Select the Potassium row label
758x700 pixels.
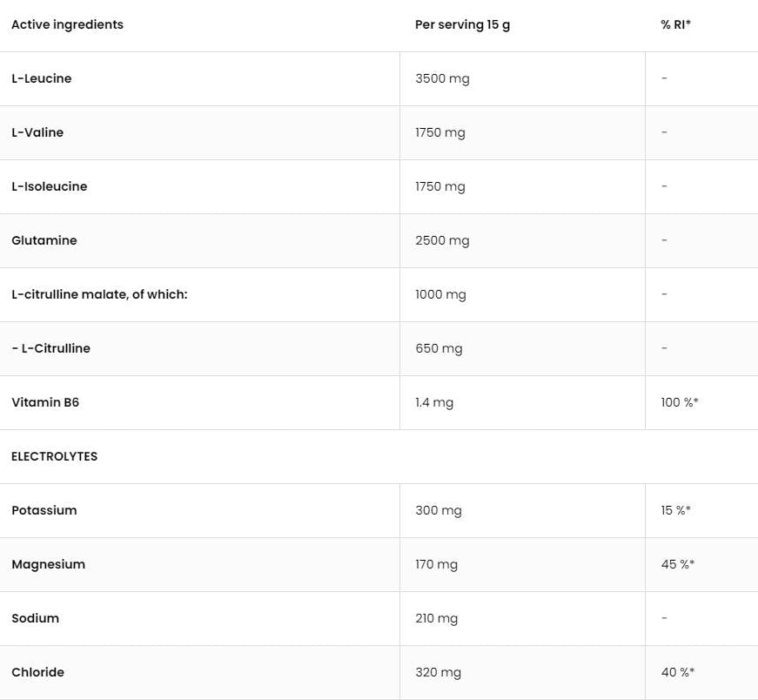click(x=44, y=510)
